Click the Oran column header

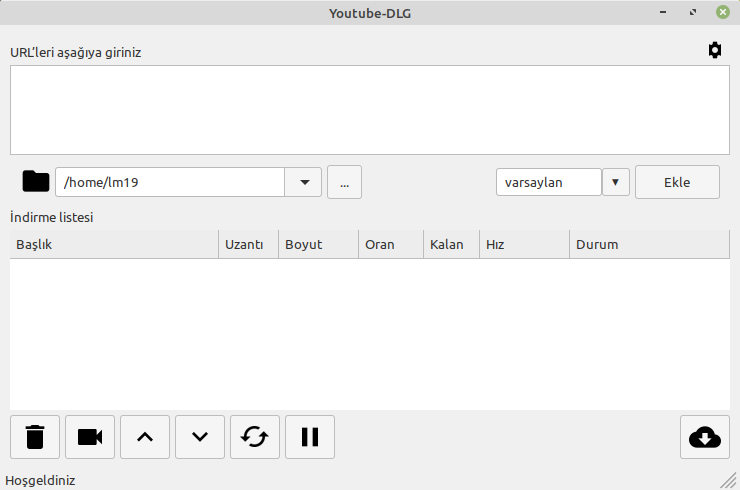point(391,245)
